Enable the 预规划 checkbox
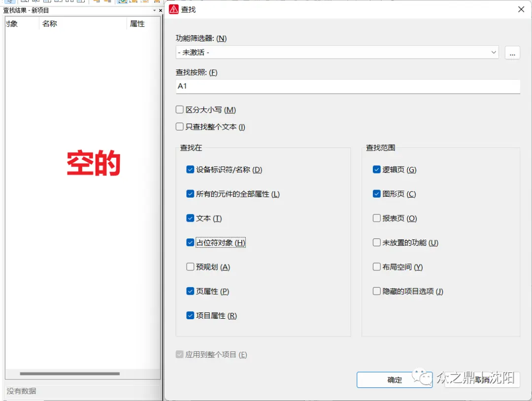 coord(190,267)
